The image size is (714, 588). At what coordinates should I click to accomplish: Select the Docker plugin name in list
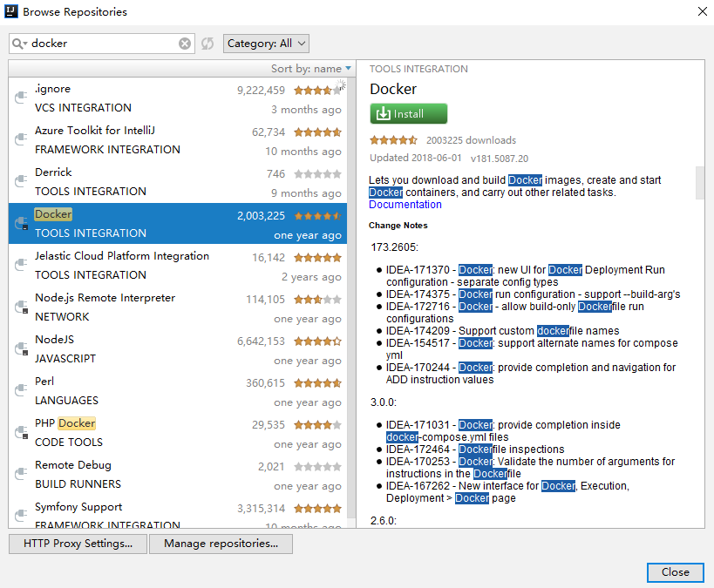(x=53, y=214)
